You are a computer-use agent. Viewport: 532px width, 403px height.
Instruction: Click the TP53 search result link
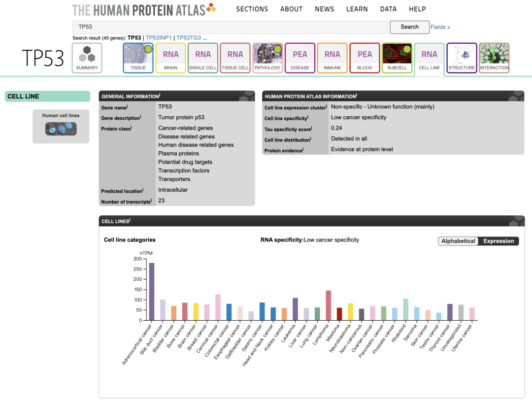pyautogui.click(x=134, y=37)
